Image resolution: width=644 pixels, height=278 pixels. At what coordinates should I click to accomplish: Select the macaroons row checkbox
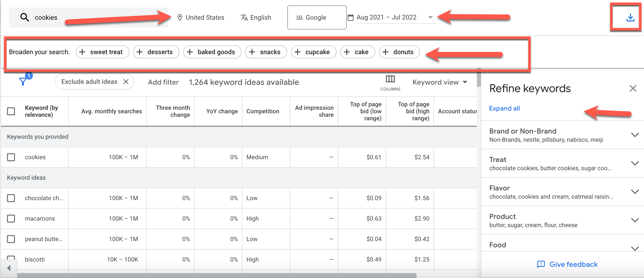11,218
